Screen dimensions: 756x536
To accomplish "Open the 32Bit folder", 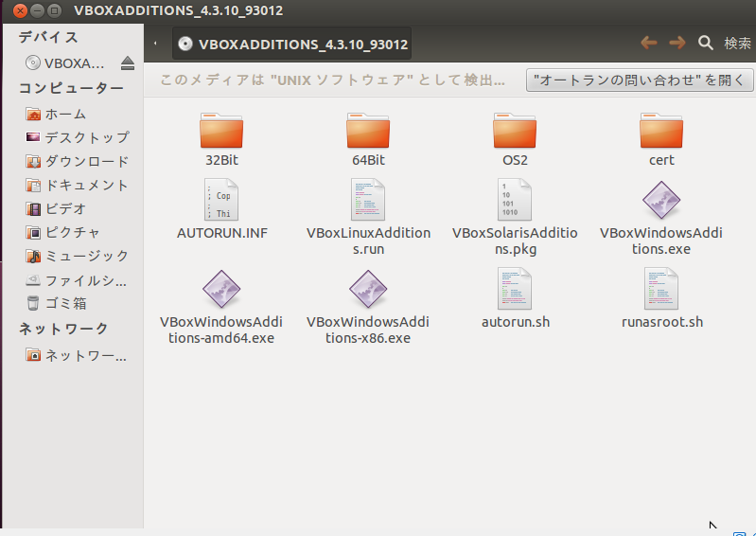I will pyautogui.click(x=221, y=131).
